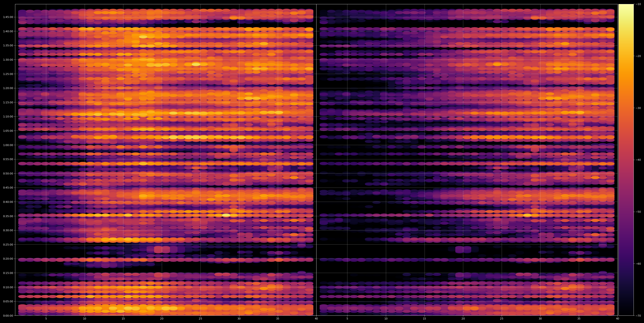Click the 1:25:00 time axis label
This screenshot has width=644, height=323.
click(x=8, y=74)
